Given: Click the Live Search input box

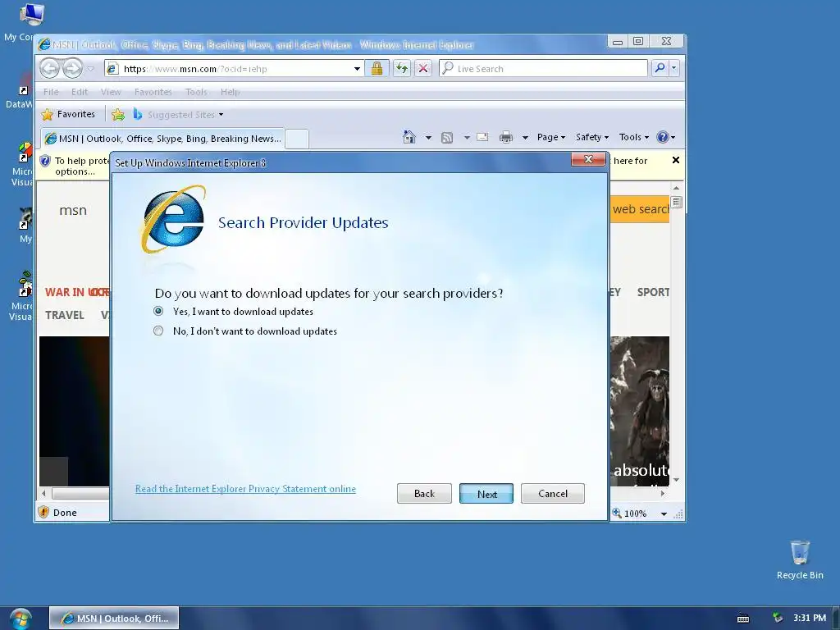Looking at the screenshot, I should point(543,69).
